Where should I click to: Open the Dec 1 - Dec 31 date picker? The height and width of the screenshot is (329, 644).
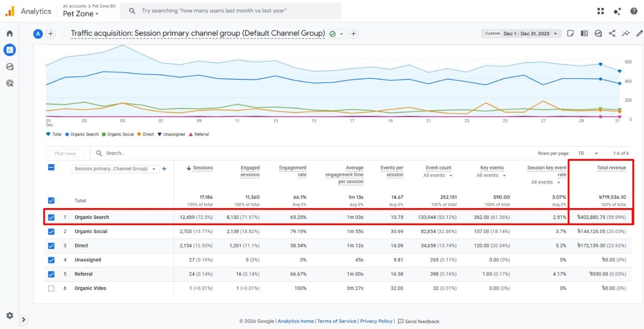pos(521,33)
